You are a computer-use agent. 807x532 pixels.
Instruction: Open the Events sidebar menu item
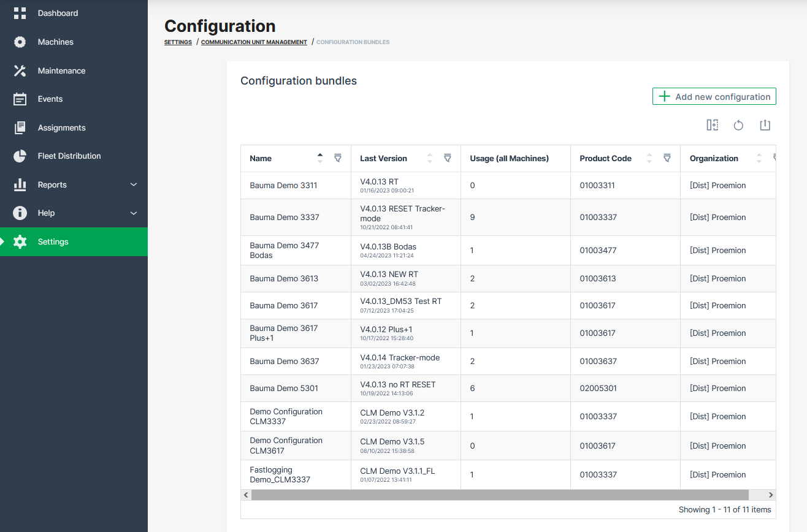(50, 99)
